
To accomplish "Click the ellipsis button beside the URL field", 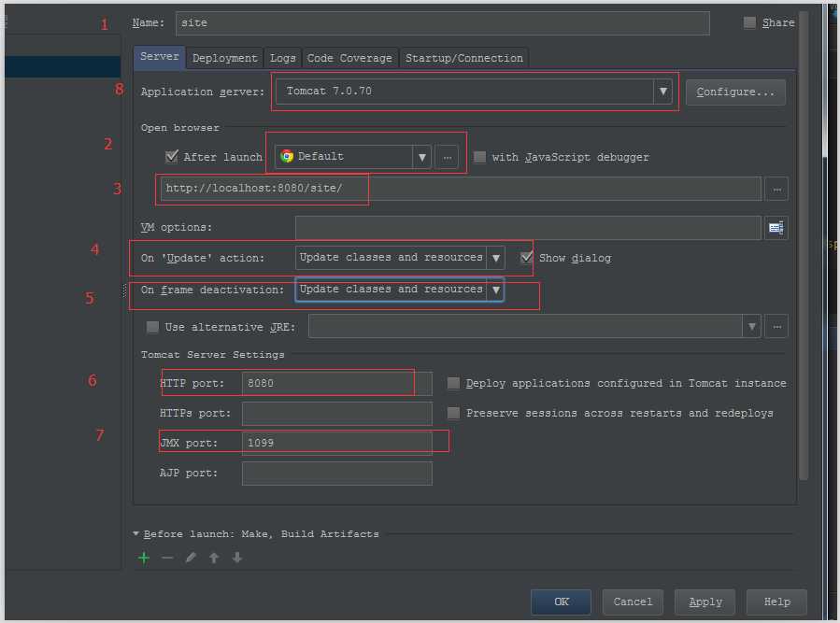I will [776, 189].
